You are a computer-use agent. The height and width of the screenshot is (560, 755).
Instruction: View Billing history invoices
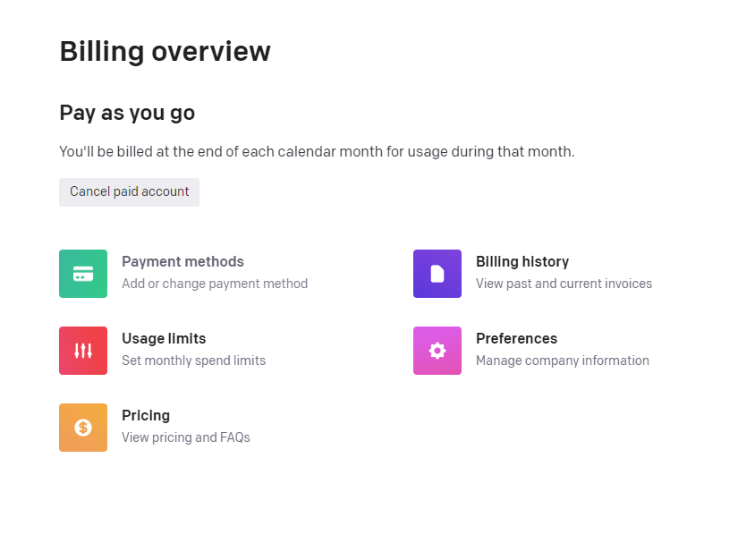click(522, 261)
